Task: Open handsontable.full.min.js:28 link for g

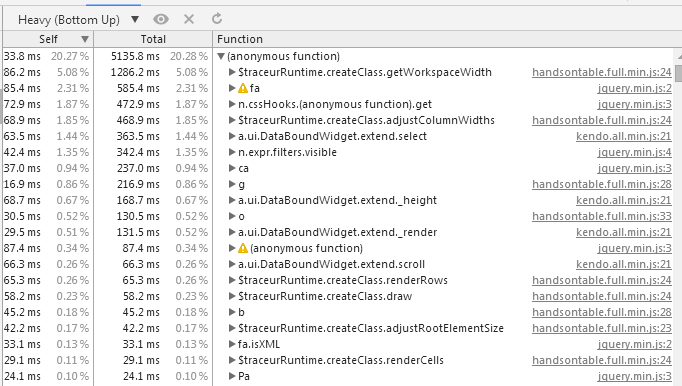Action: tap(602, 185)
